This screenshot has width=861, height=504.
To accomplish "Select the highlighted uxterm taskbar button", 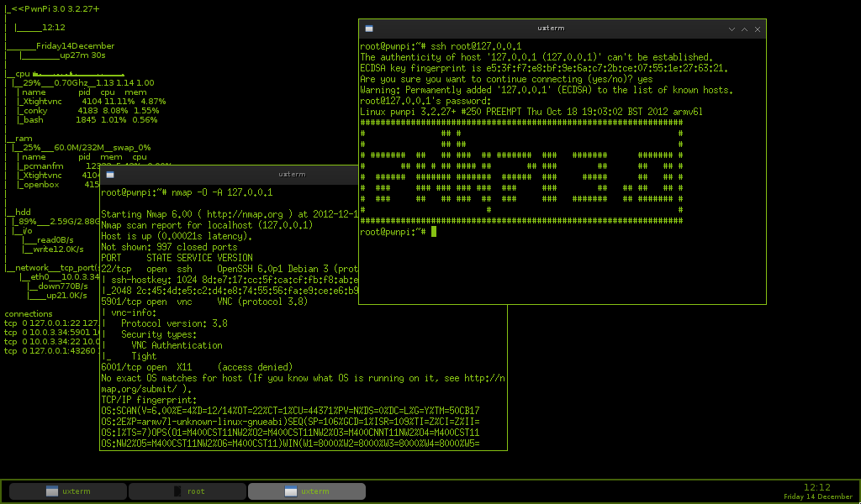I will tap(308, 491).
